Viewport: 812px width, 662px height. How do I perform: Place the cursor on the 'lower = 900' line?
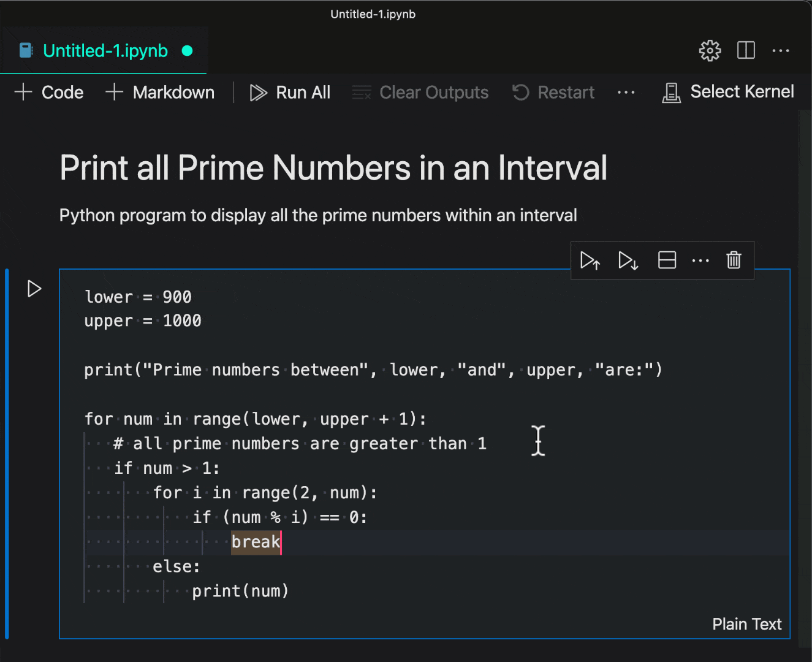[x=138, y=297]
